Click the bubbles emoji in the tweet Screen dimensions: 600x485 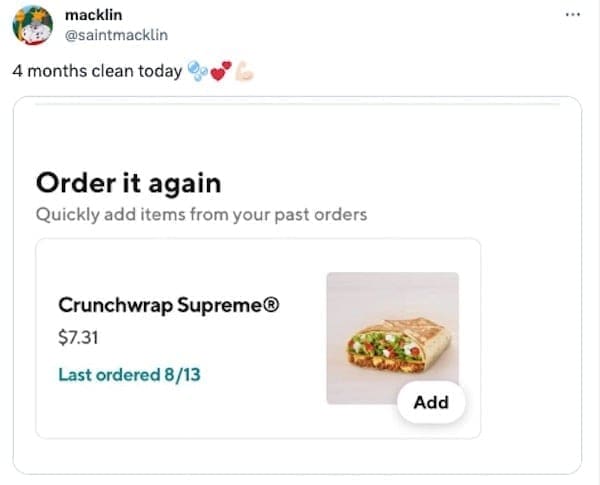199,72
